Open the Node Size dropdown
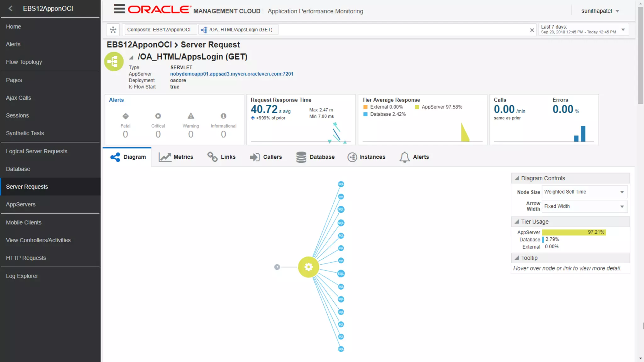Viewport: 644px width, 362px height. (584, 192)
